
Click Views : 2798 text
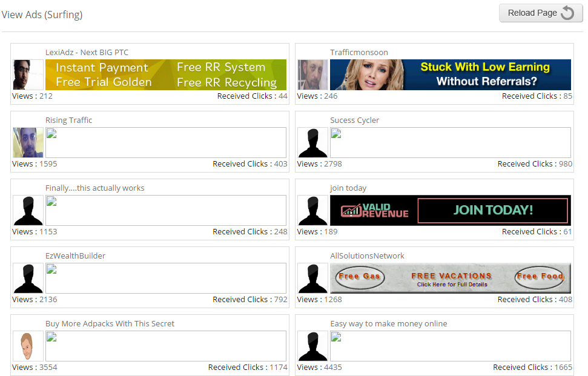[320, 164]
